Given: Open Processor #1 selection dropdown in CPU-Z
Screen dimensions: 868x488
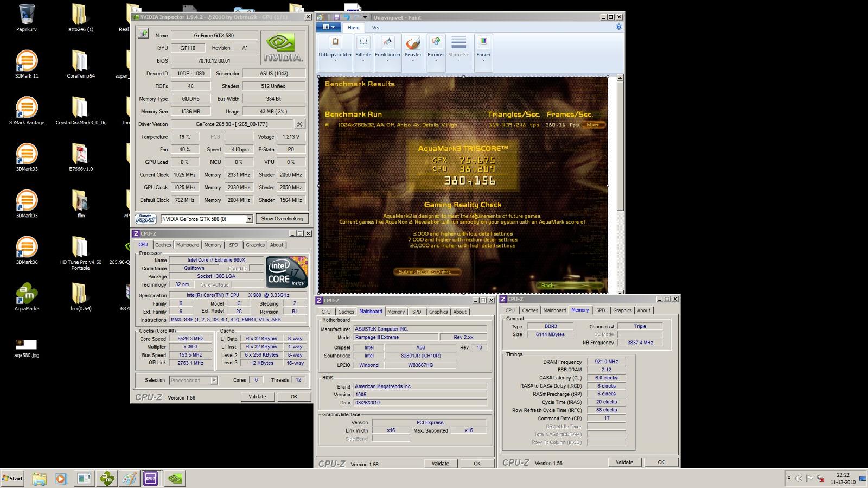Looking at the screenshot, I should pyautogui.click(x=194, y=380).
